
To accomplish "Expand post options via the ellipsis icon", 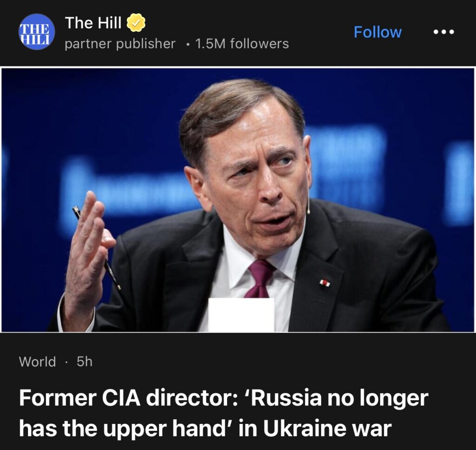I will click(443, 32).
